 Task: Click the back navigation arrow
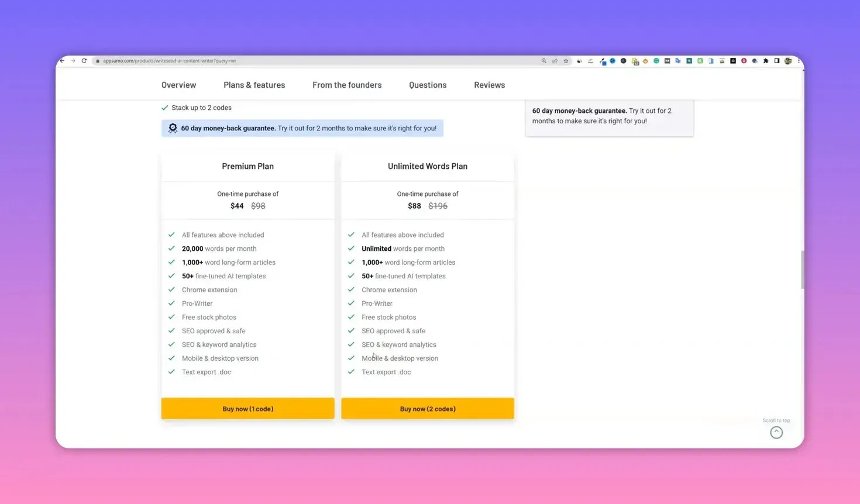click(61, 61)
